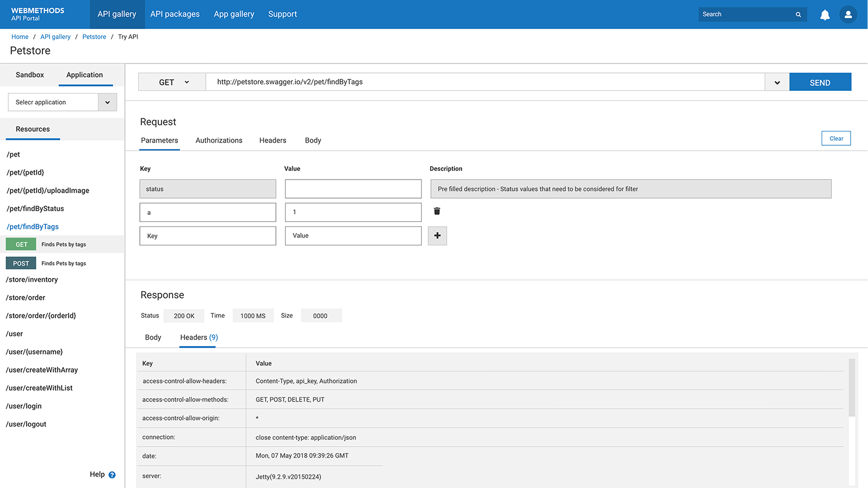Click the empty Key placeholder field
The width and height of the screenshot is (868, 488).
208,236
